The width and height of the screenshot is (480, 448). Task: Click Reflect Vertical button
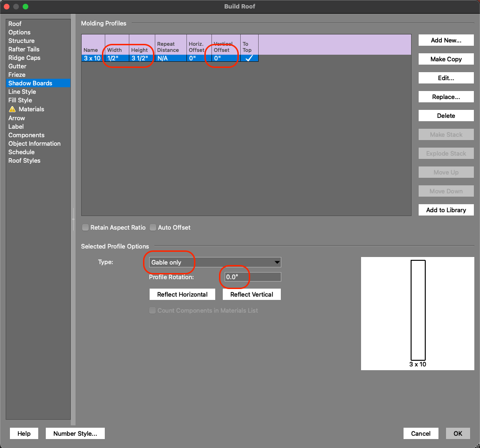coord(252,294)
